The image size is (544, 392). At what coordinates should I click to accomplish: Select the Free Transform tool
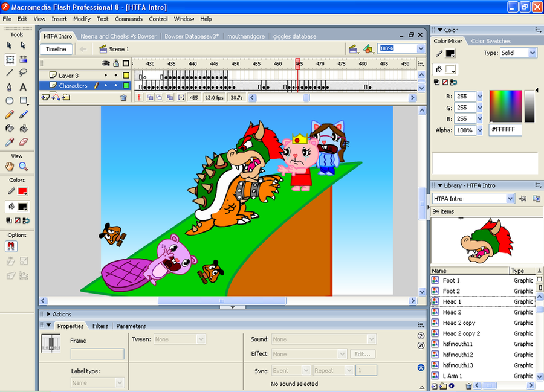(x=10, y=60)
